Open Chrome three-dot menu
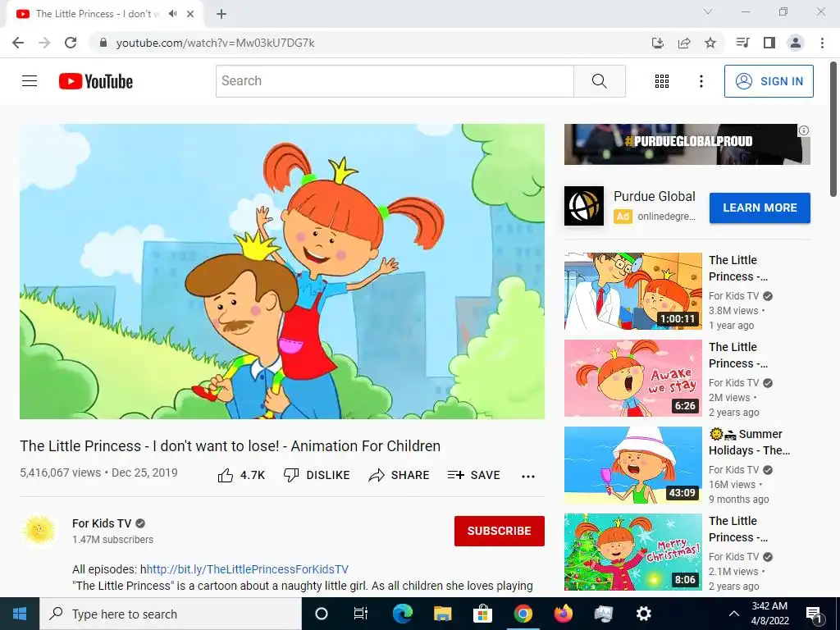840x630 pixels. [x=822, y=43]
